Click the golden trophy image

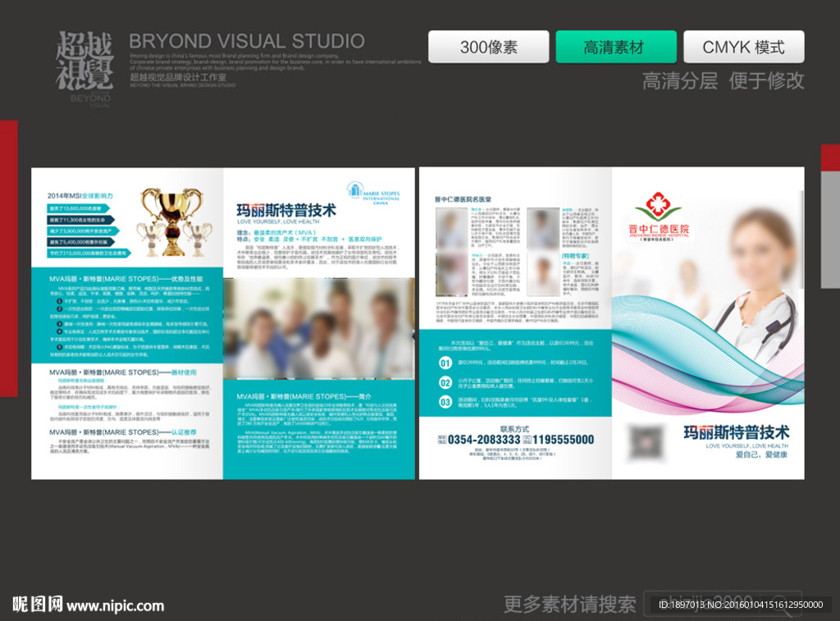coord(173,221)
